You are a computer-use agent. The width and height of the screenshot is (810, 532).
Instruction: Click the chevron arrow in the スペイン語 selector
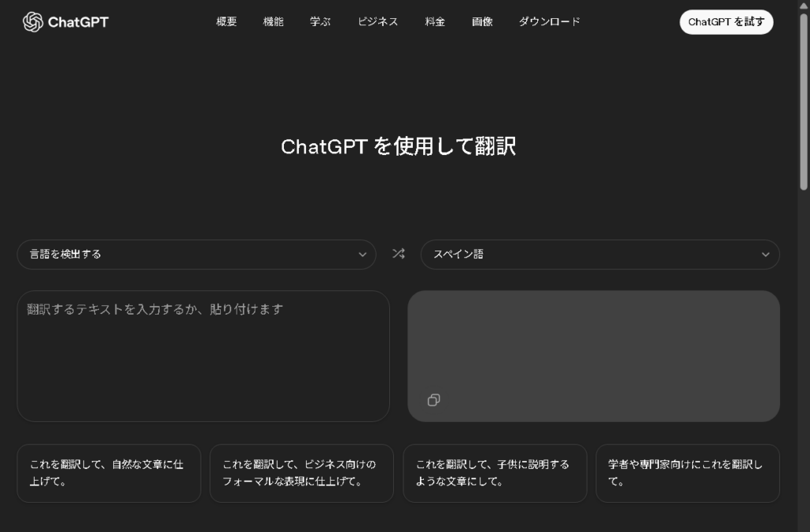pyautogui.click(x=765, y=255)
